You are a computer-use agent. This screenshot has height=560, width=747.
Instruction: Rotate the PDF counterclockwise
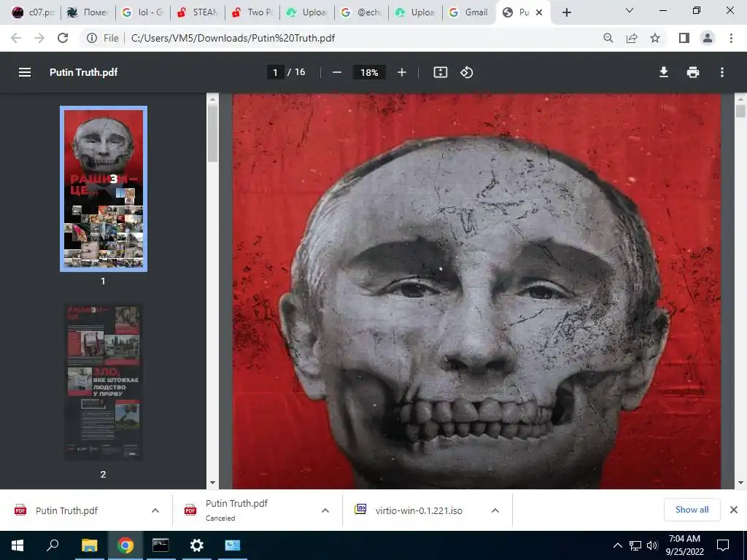click(466, 72)
